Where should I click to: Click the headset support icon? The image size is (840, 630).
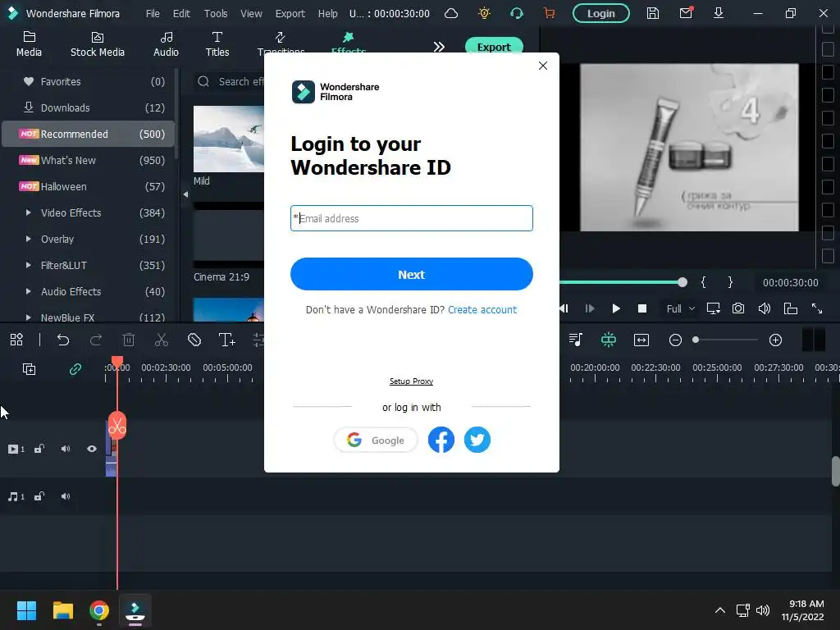pyautogui.click(x=517, y=13)
